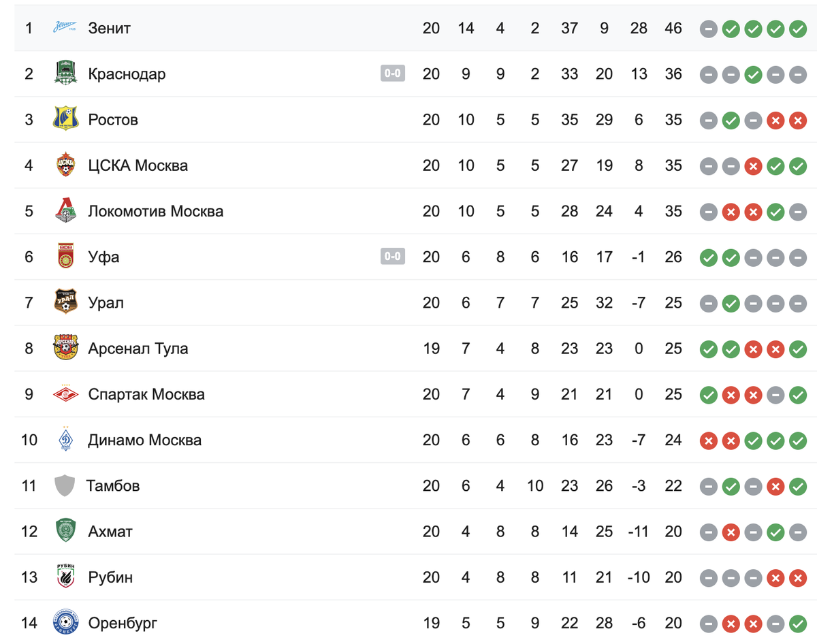Click the ЦСКА Москва club logo

point(65,165)
